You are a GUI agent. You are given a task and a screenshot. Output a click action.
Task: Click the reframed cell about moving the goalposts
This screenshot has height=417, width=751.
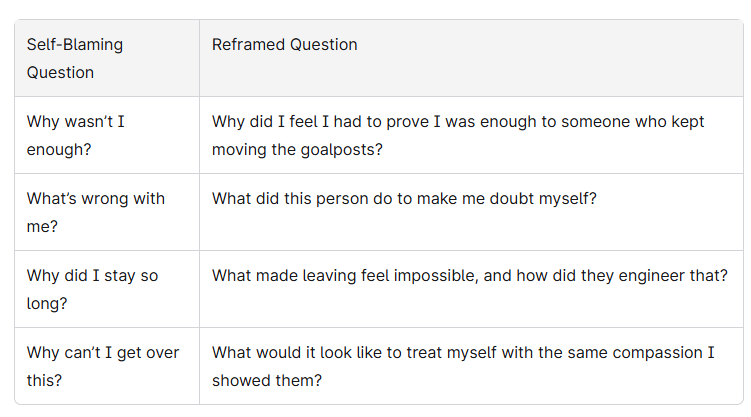pyautogui.click(x=458, y=135)
